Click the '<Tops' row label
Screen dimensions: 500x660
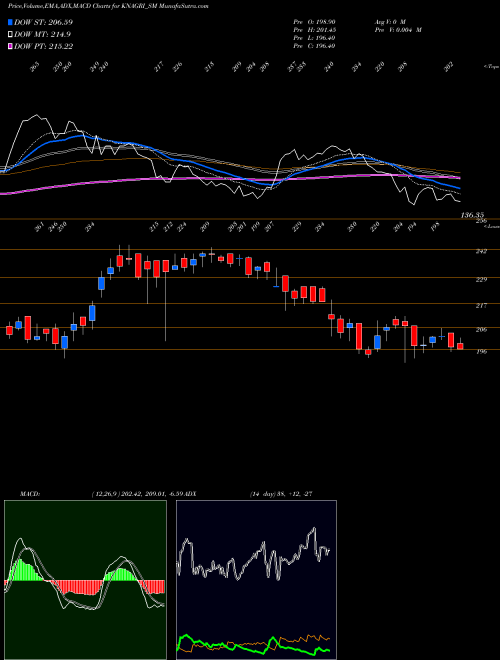[492, 66]
